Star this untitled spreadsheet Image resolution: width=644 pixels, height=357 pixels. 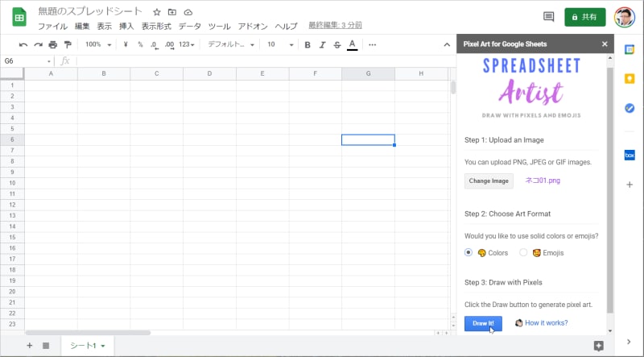tap(157, 12)
